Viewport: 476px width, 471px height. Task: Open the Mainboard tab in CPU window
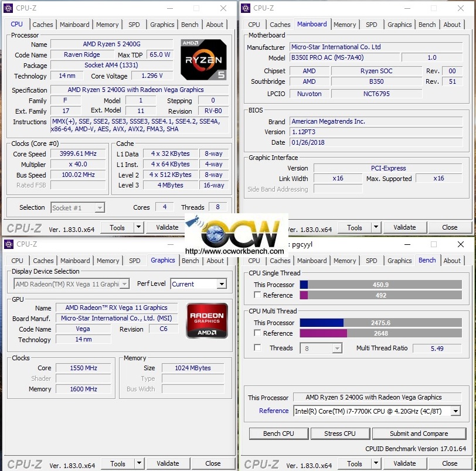(74, 25)
